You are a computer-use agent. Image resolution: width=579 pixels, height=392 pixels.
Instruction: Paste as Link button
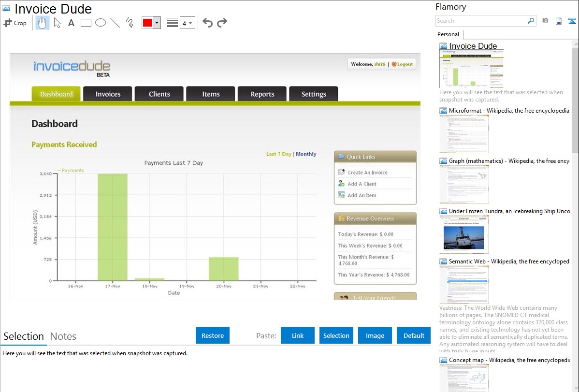point(298,335)
